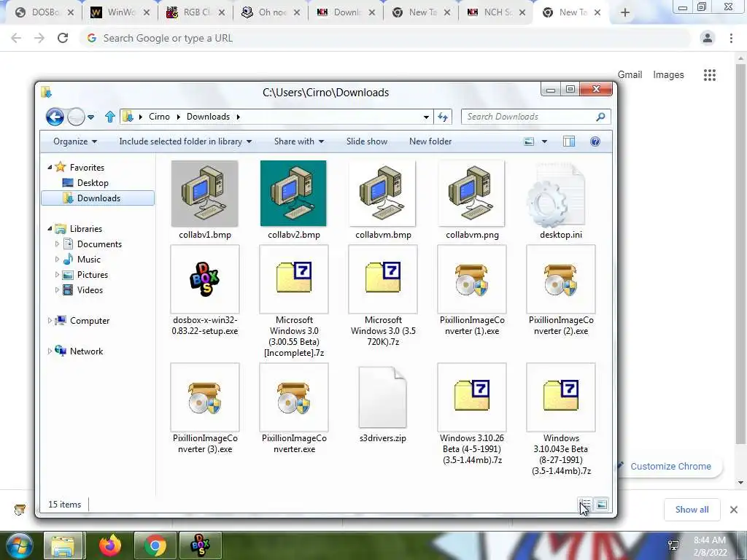Open Gmail link in Chrome

point(630,75)
